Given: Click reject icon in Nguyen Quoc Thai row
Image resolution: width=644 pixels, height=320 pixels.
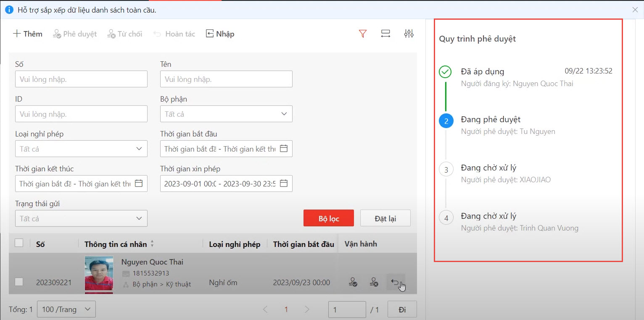Looking at the screenshot, I should point(374,283).
